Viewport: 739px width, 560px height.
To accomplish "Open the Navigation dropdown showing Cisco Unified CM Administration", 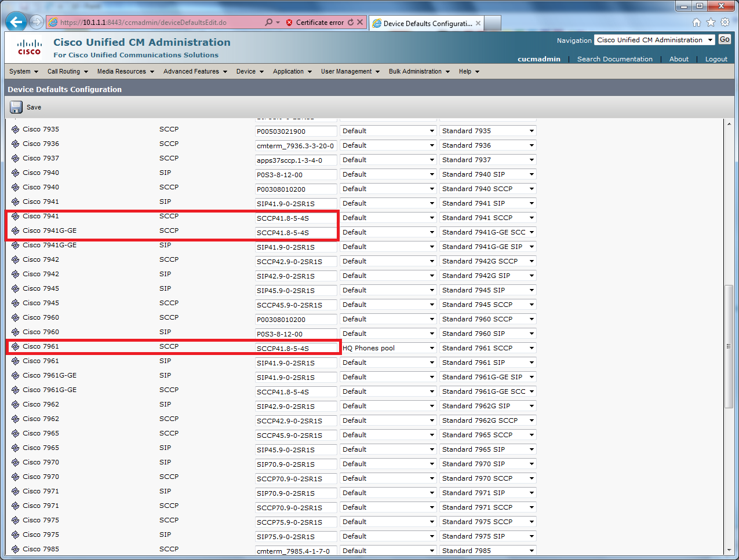I will tap(654, 40).
